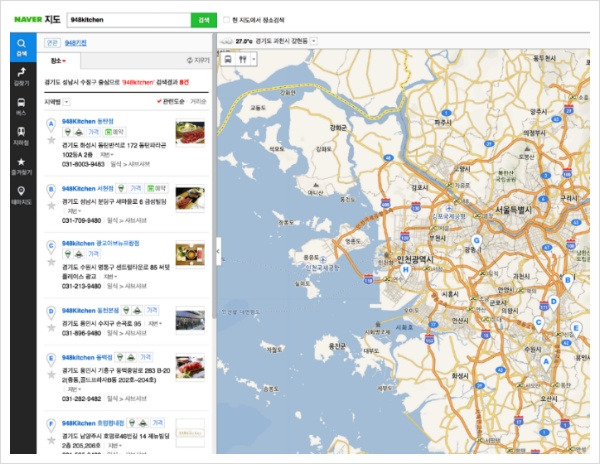The image size is (600, 464).
Task: Star result A 동탄점 as favorite
Action: (51, 140)
